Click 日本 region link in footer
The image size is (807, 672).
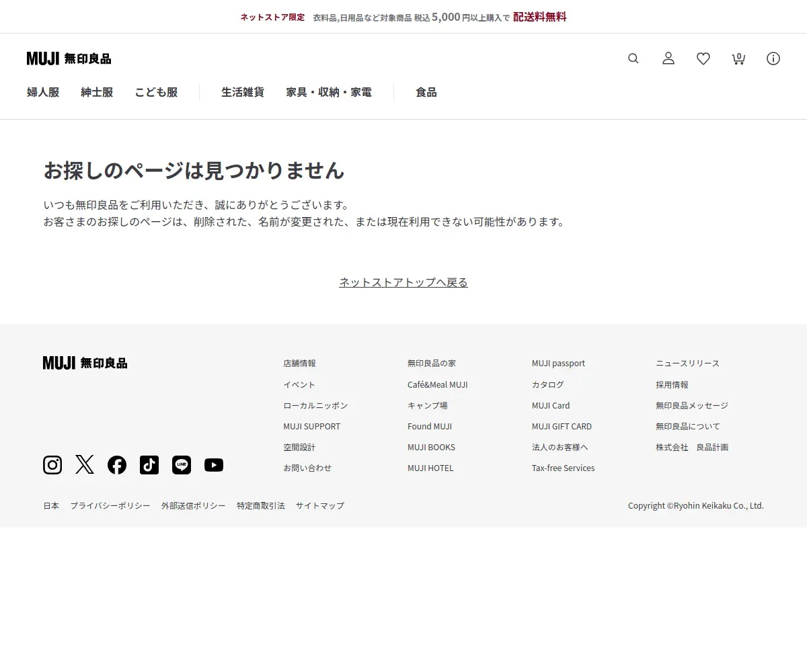click(51, 505)
